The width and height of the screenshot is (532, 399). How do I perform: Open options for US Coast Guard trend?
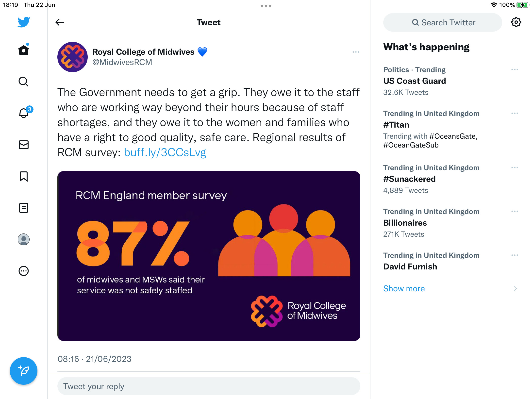point(515,70)
